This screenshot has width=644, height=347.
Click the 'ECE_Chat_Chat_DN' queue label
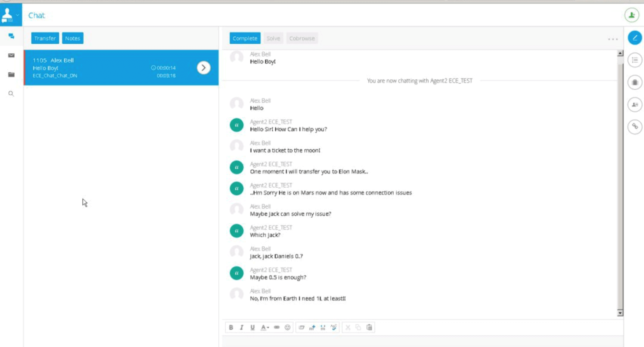point(55,76)
